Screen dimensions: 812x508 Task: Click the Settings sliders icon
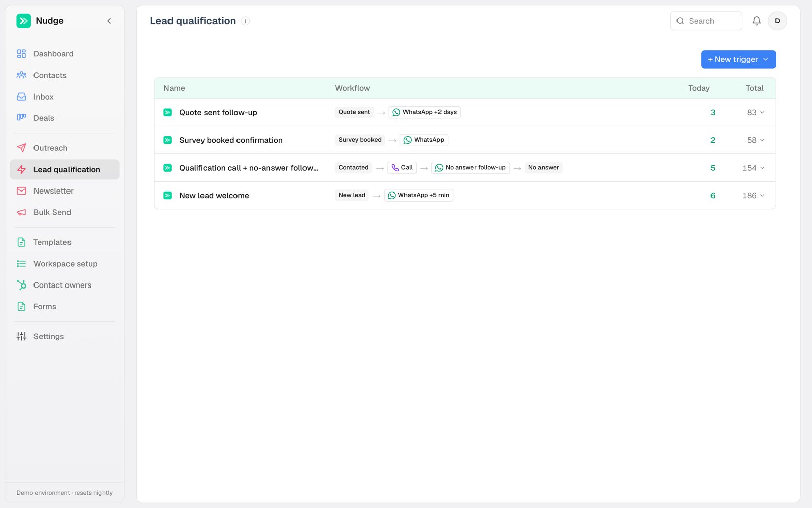21,336
